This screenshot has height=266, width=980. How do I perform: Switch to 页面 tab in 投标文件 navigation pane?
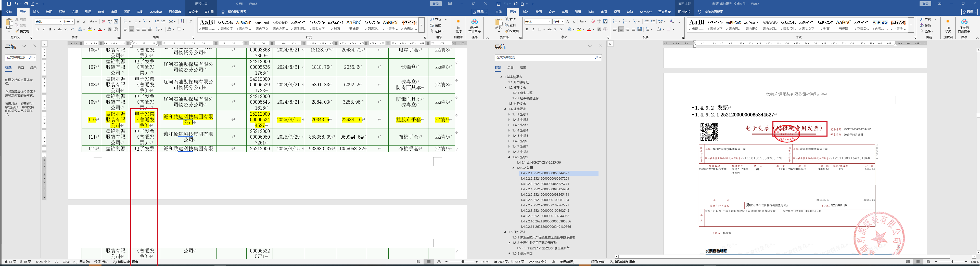pyautogui.click(x=511, y=67)
